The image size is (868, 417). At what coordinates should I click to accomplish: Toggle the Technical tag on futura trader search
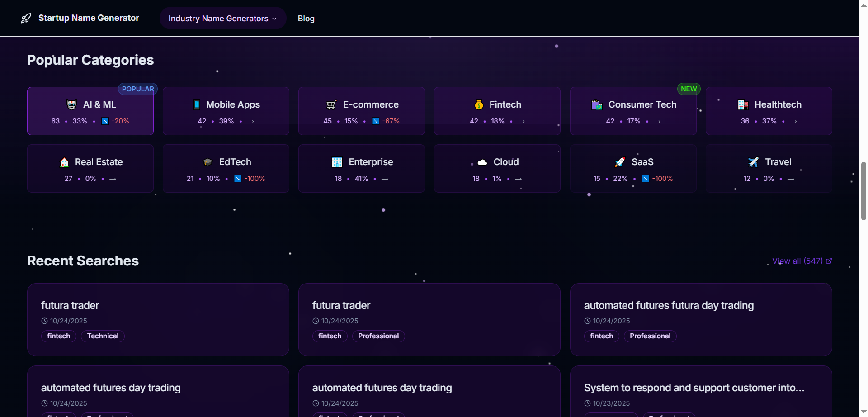coord(103,336)
